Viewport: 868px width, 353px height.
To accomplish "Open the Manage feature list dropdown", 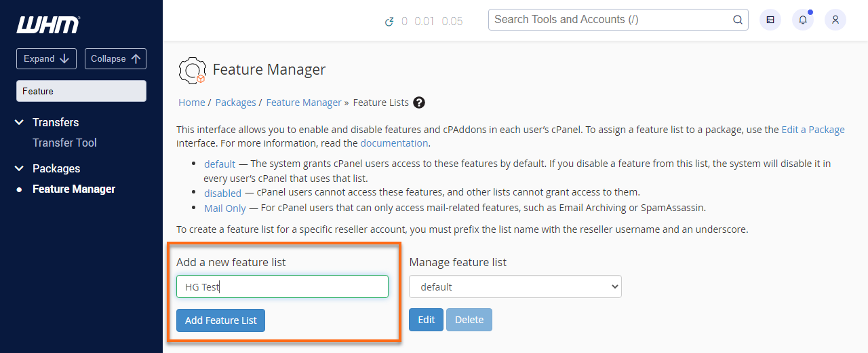I will 515,286.
